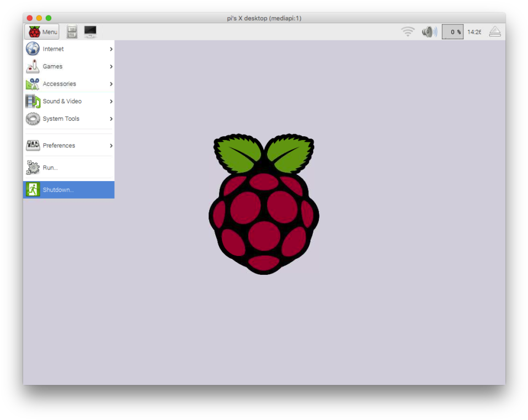
Task: Click the 14:26 clock
Action: click(474, 32)
